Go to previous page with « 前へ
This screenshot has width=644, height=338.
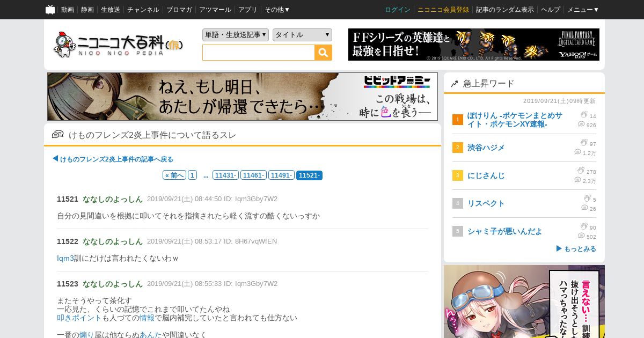(174, 175)
